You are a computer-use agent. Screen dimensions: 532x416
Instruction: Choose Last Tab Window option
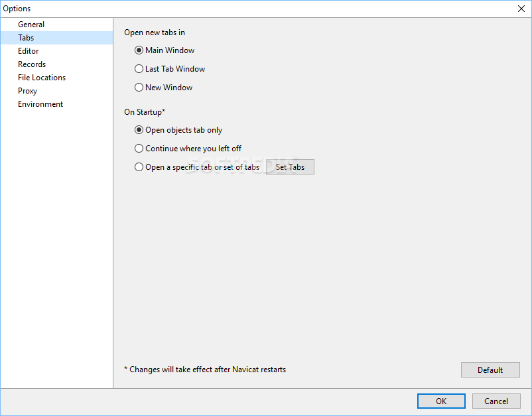[139, 69]
